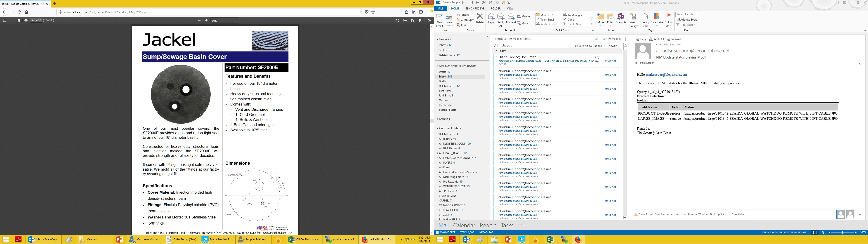Delete the selected Outlook message
The height and width of the screenshot is (244, 868).
coord(480,19)
